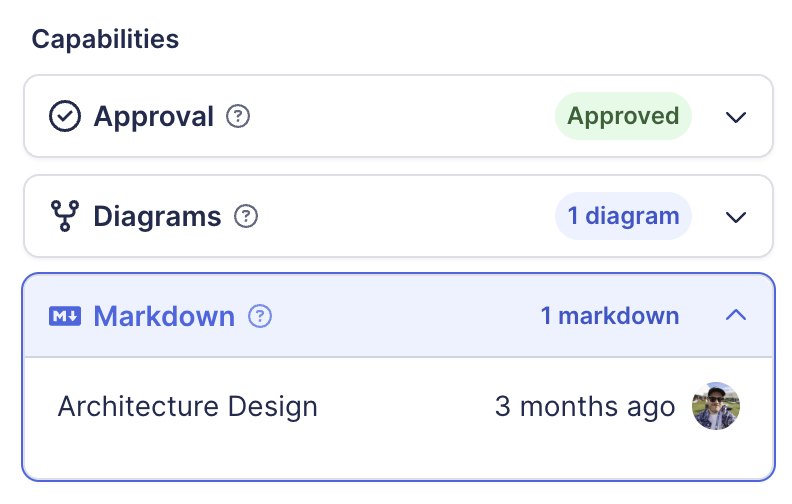Screen dimensions: 792x504
Task: Collapse the Markdown section chevron
Action: [736, 316]
